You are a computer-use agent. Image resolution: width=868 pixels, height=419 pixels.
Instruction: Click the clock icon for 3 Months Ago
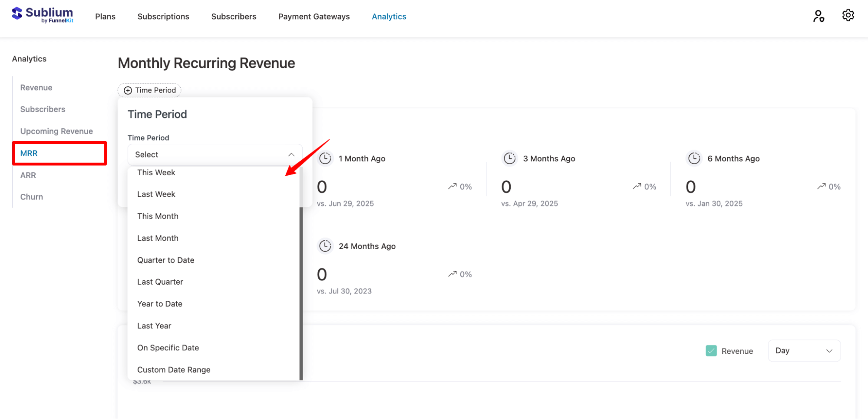[509, 159]
